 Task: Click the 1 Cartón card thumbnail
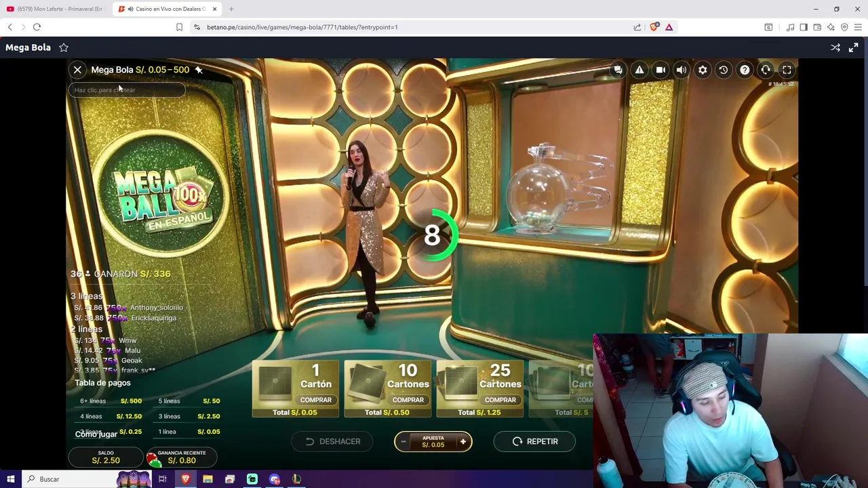tap(275, 384)
